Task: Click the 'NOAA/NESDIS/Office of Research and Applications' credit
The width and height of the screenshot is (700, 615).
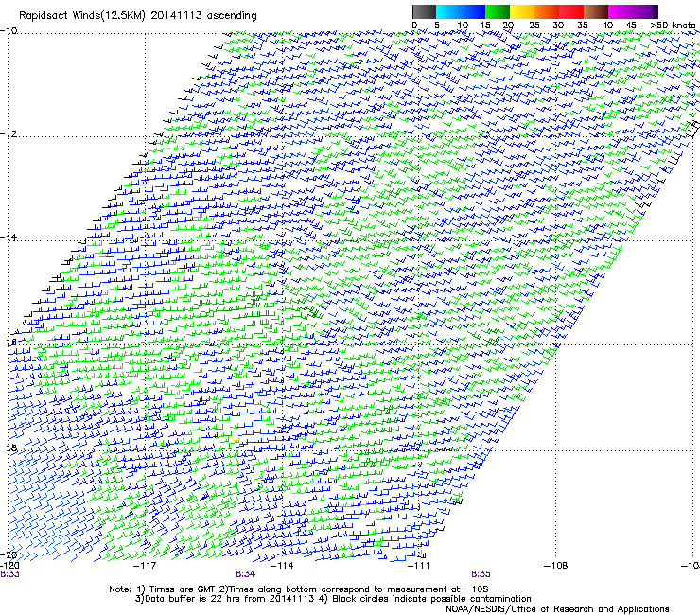Action: tap(557, 609)
